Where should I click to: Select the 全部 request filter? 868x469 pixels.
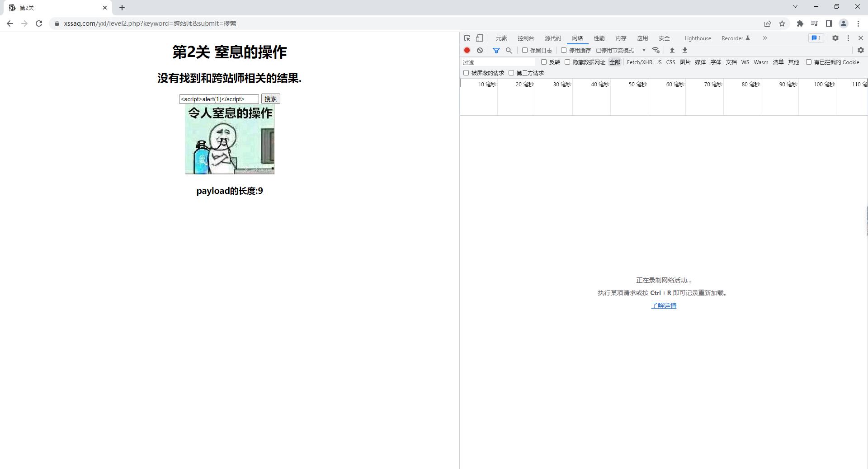pos(615,62)
